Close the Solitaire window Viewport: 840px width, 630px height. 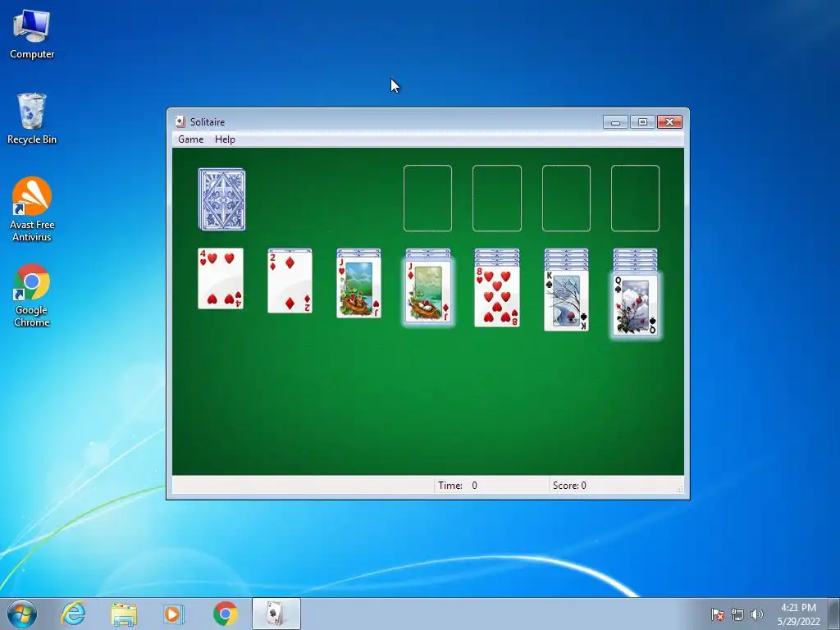(669, 122)
